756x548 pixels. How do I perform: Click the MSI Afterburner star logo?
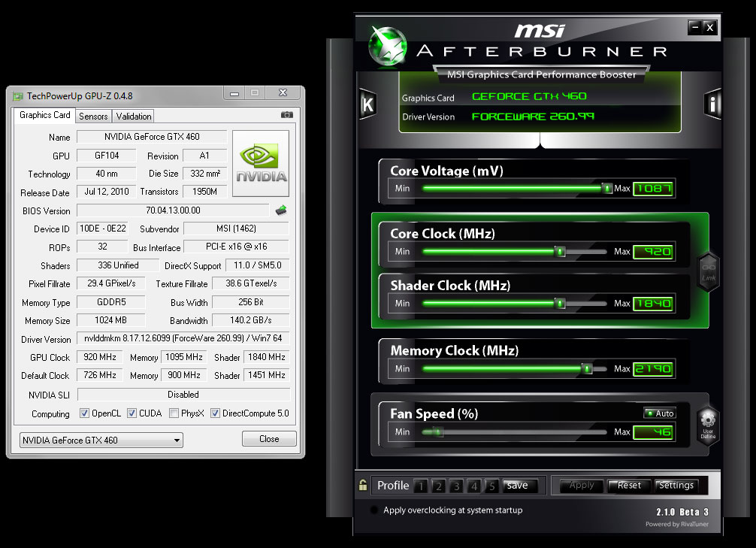(387, 46)
